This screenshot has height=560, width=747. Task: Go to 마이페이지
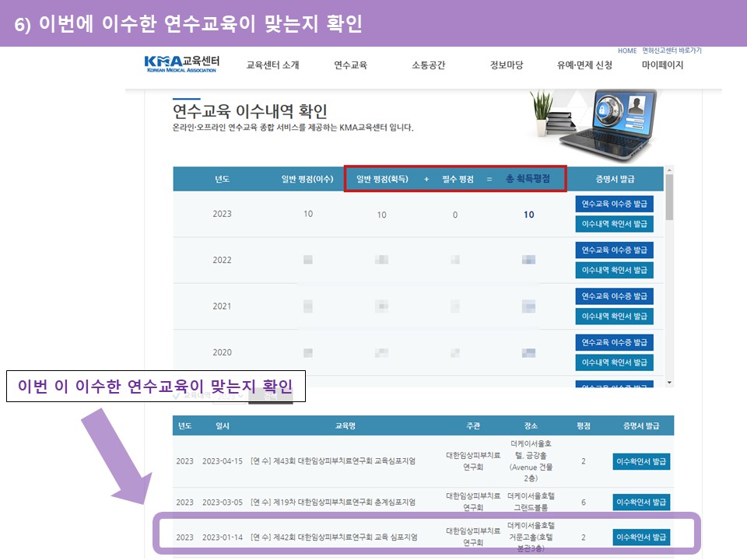[662, 65]
